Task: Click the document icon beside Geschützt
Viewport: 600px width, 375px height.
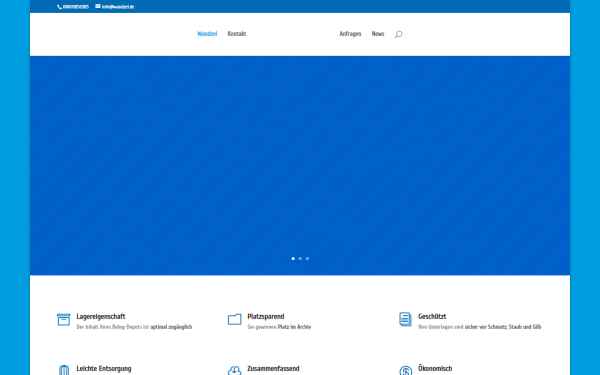Action: coord(405,319)
